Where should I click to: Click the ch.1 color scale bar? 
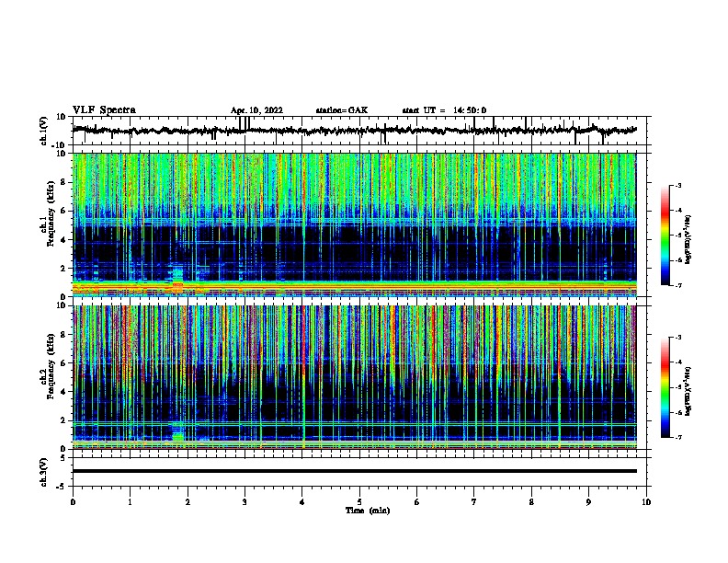(x=665, y=236)
